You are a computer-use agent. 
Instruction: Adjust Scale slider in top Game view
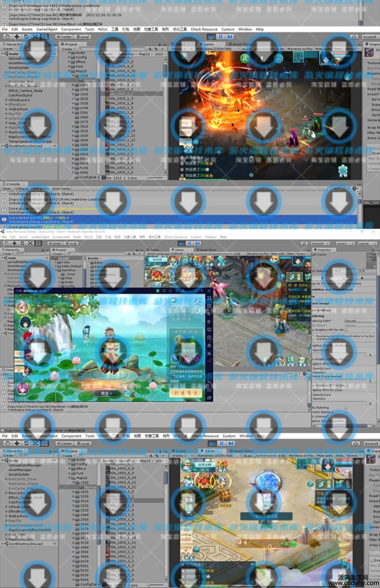click(x=263, y=49)
